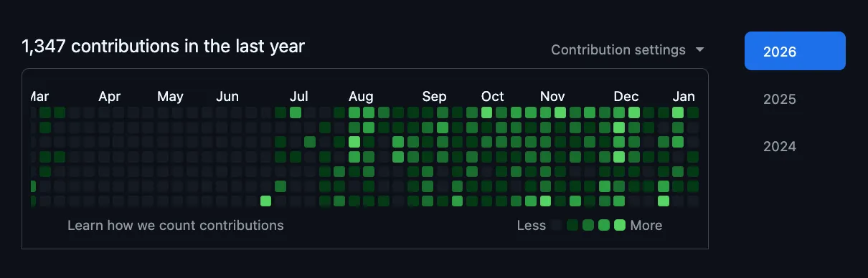Click the Apr month label
The width and height of the screenshot is (868, 278).
click(110, 96)
